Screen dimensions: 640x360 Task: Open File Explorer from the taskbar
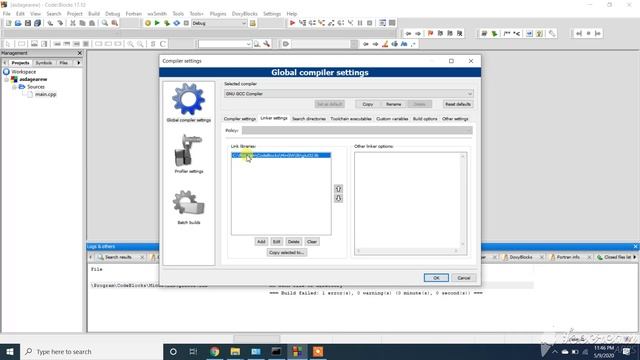(235, 351)
